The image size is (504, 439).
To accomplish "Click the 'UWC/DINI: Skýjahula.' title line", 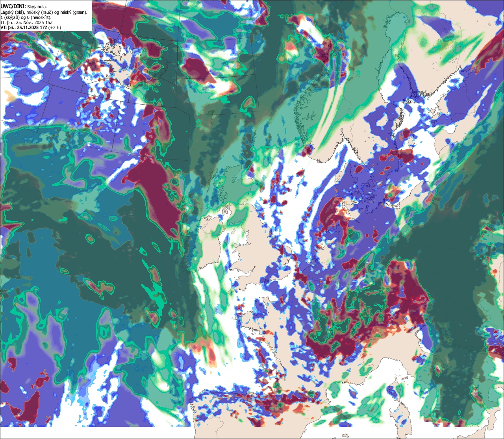I will [24, 6].
